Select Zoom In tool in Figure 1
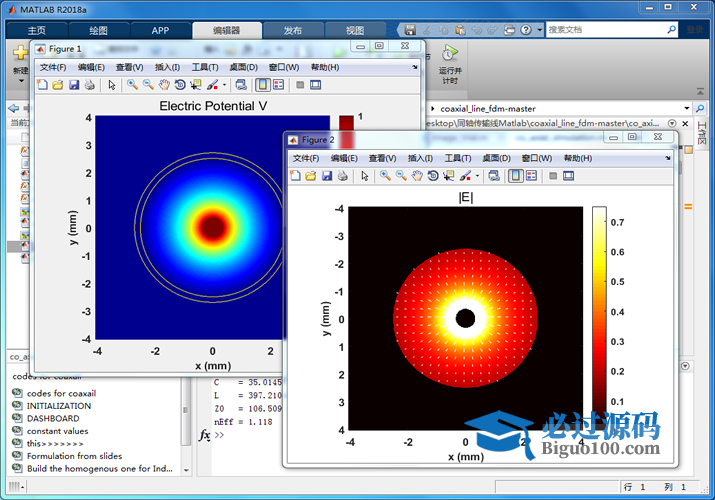715x500 pixels. pos(132,85)
